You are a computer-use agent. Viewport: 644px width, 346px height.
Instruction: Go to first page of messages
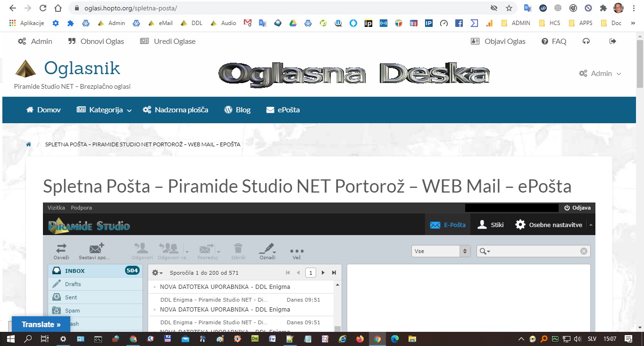tap(288, 273)
